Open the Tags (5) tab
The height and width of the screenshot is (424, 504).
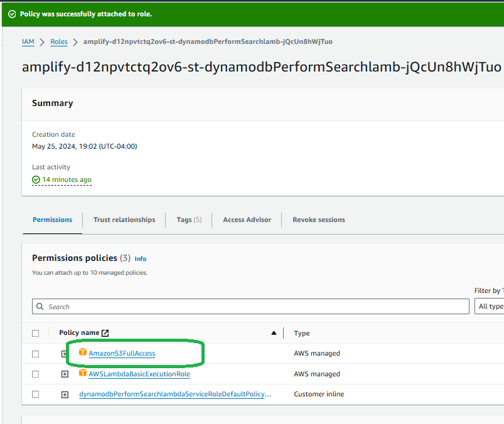pyautogui.click(x=189, y=220)
